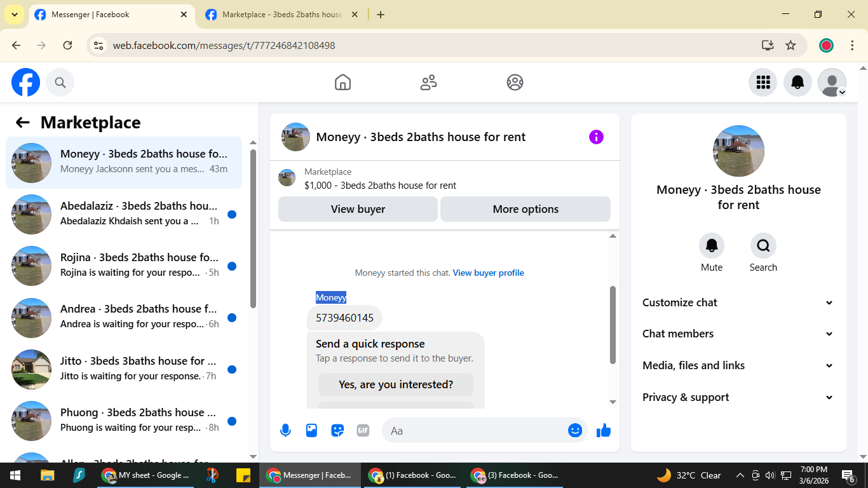This screenshot has width=868, height=488.
Task: View site information icon in address bar
Action: 98,46
